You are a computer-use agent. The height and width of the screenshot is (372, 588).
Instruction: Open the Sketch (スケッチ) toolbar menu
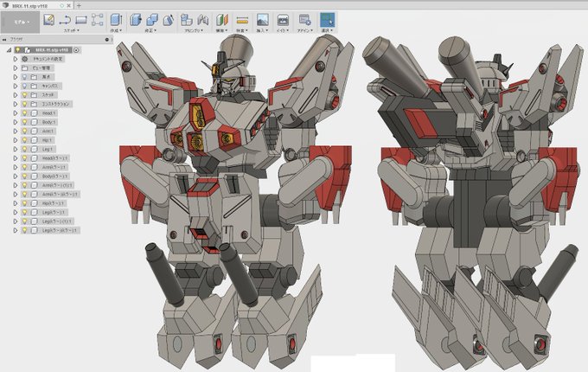[73, 30]
